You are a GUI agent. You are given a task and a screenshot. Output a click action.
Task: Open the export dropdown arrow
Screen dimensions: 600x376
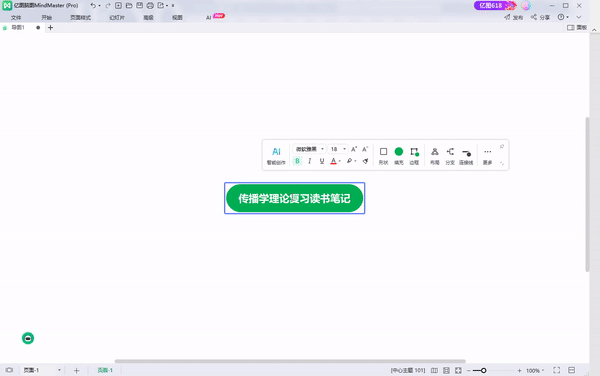(x=167, y=6)
